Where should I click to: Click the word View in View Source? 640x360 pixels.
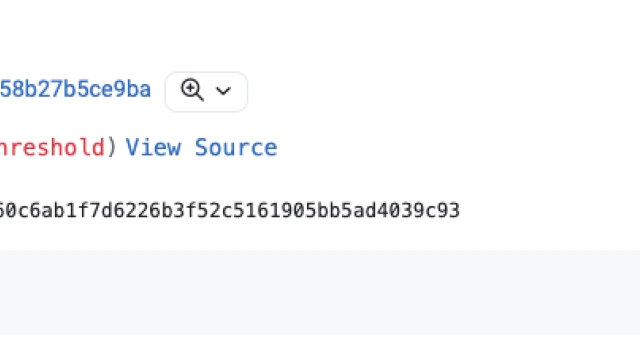(x=153, y=147)
